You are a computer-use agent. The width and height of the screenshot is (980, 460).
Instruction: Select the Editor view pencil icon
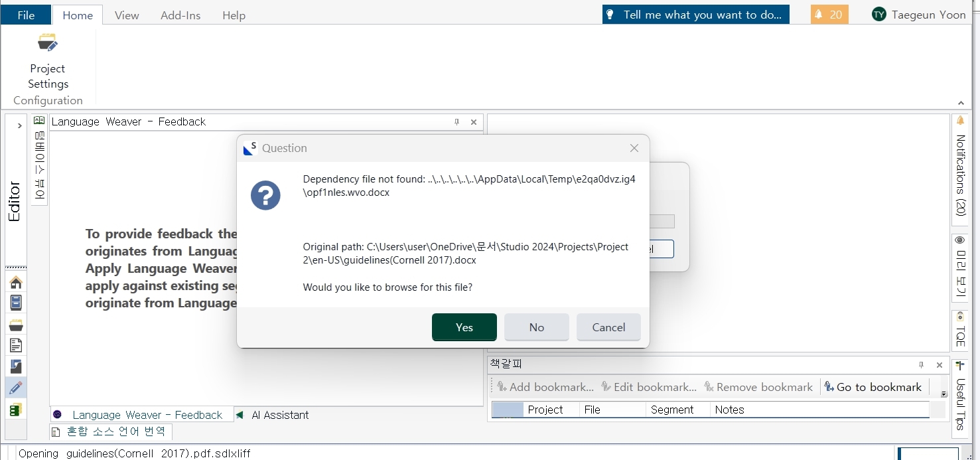pyautogui.click(x=16, y=388)
